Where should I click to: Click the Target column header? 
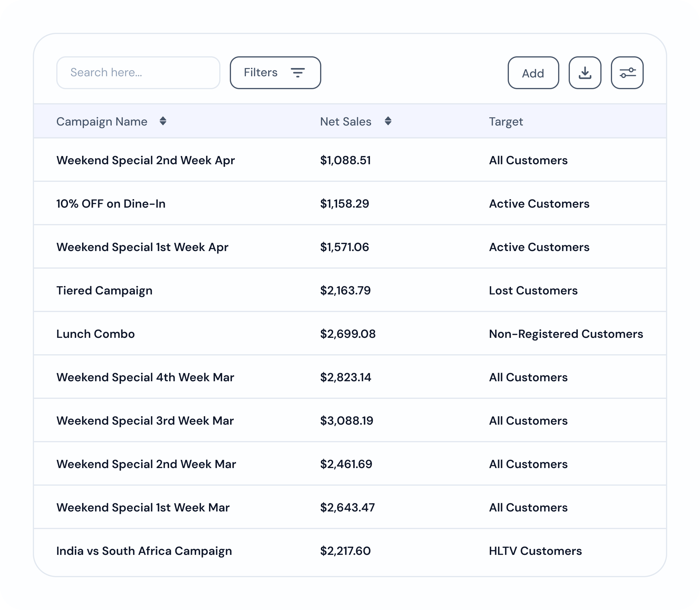pyautogui.click(x=506, y=121)
